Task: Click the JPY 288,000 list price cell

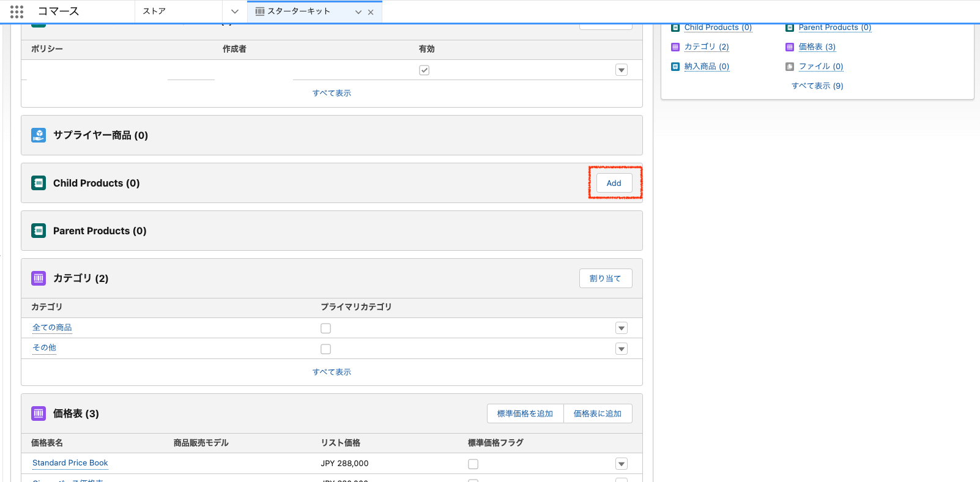Action: pyautogui.click(x=344, y=464)
